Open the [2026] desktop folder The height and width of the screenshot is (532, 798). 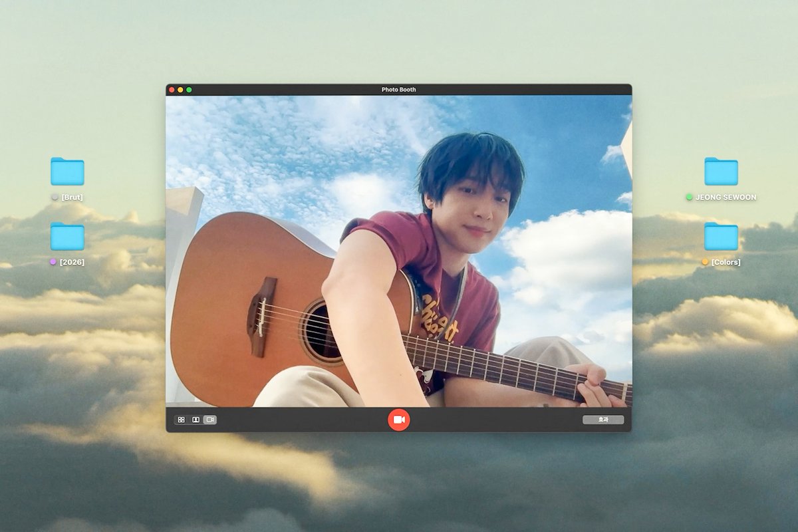[67, 237]
